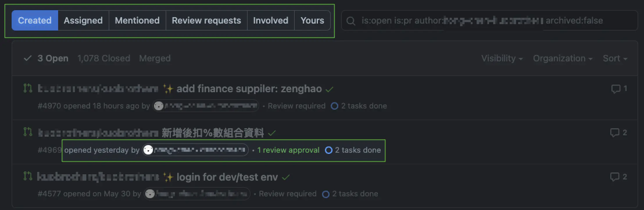Image resolution: width=644 pixels, height=210 pixels.
Task: Click the CI success check on login PR
Action: [285, 177]
